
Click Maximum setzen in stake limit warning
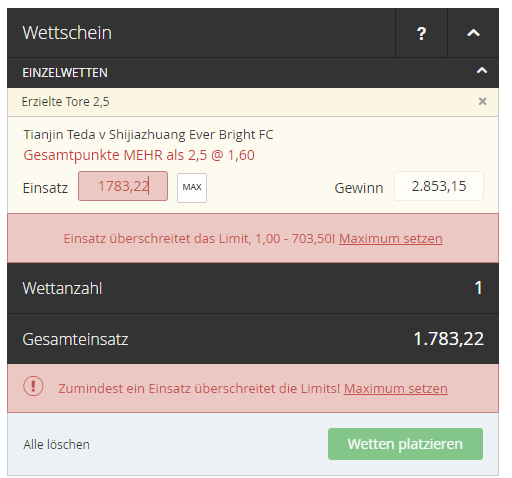pos(391,239)
